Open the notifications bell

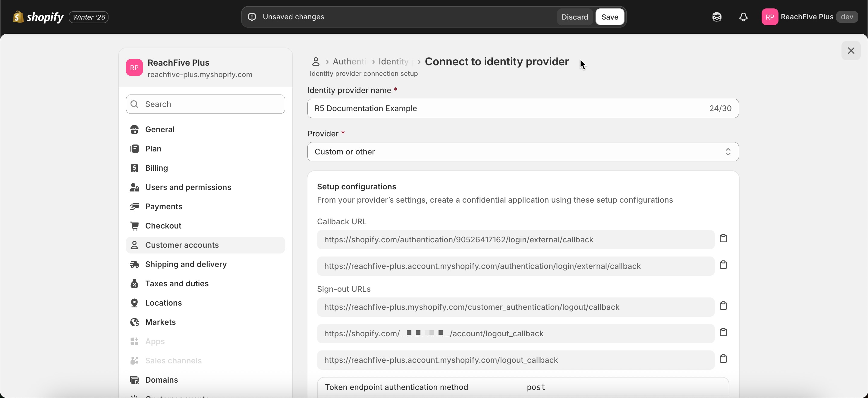(743, 17)
